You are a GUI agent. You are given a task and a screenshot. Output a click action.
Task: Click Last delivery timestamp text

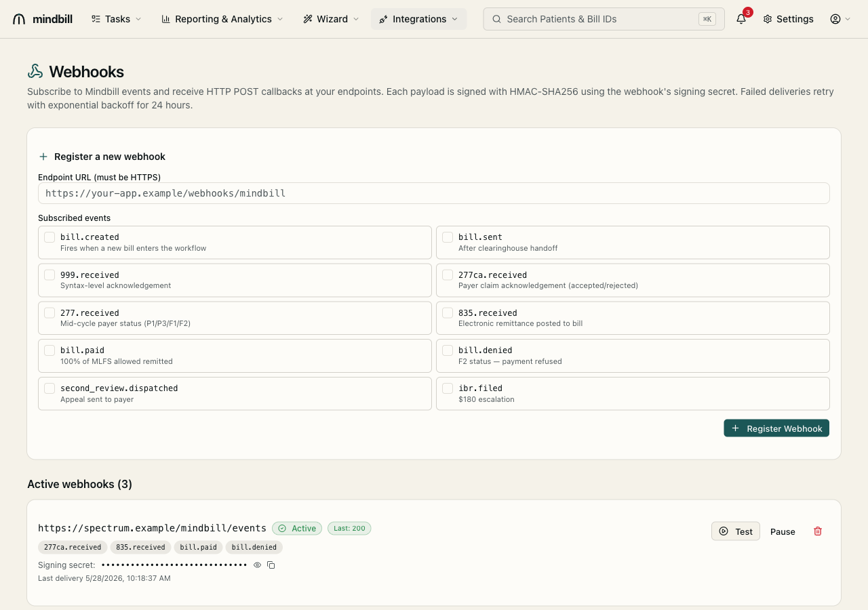(104, 578)
